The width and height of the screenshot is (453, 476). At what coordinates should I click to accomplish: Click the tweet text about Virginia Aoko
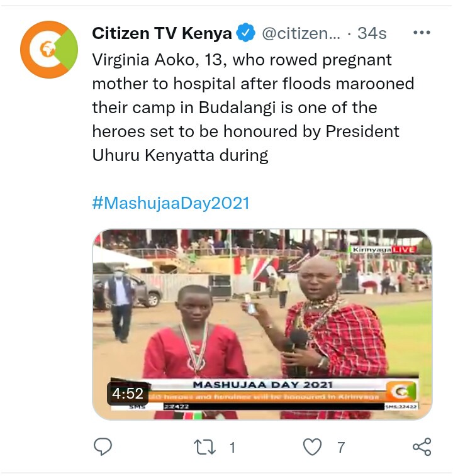253,108
